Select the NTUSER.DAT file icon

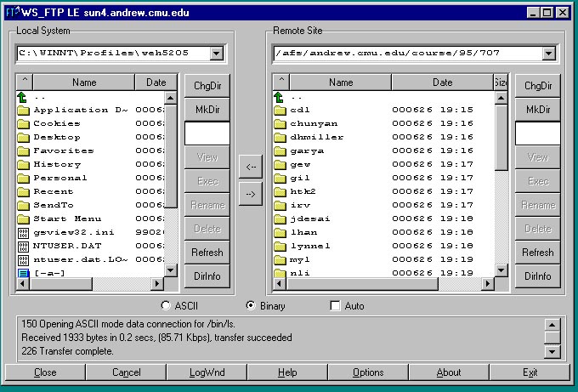23,247
